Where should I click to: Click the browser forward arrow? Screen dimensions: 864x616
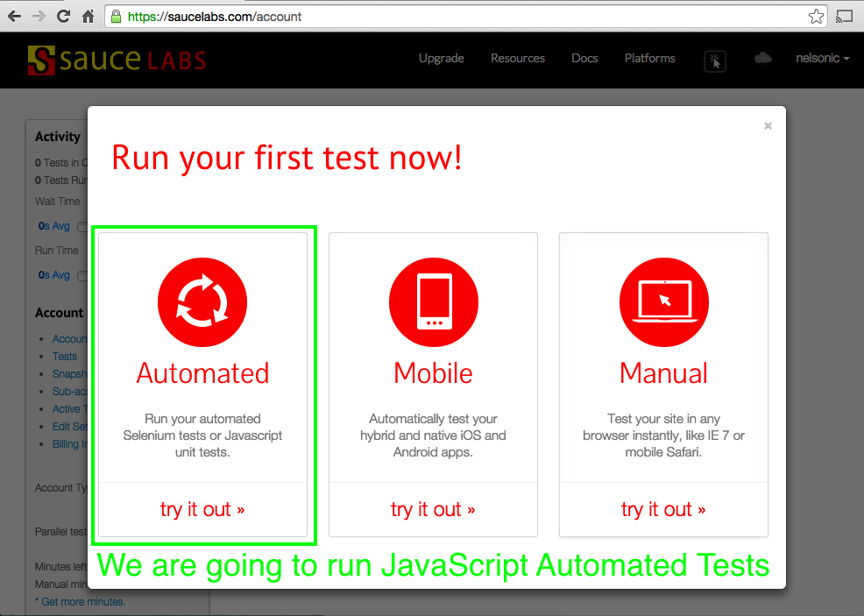(x=39, y=17)
